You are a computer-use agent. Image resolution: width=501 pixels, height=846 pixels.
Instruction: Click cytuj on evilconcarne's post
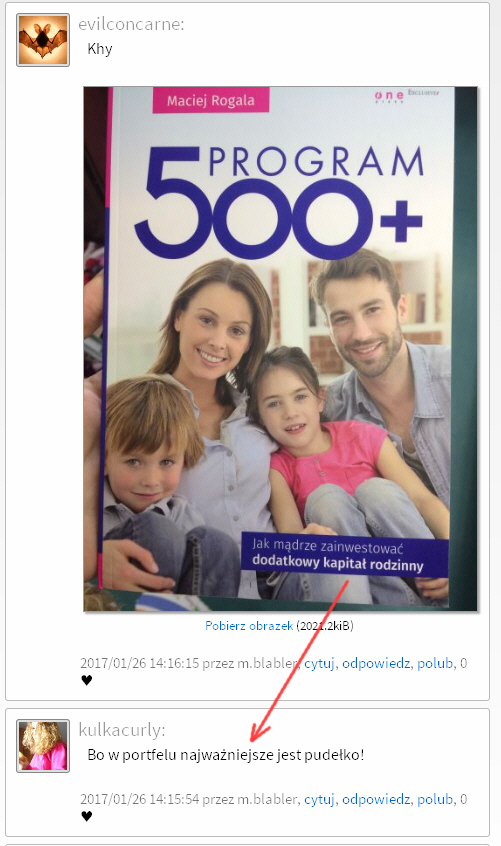coord(319,663)
